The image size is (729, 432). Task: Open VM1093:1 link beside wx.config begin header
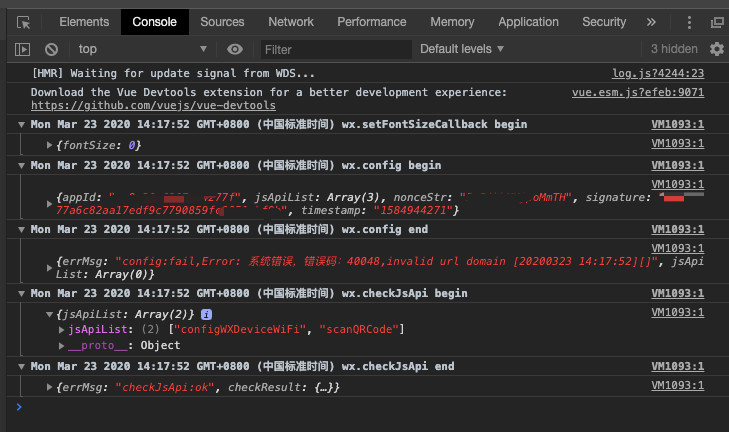tap(677, 165)
